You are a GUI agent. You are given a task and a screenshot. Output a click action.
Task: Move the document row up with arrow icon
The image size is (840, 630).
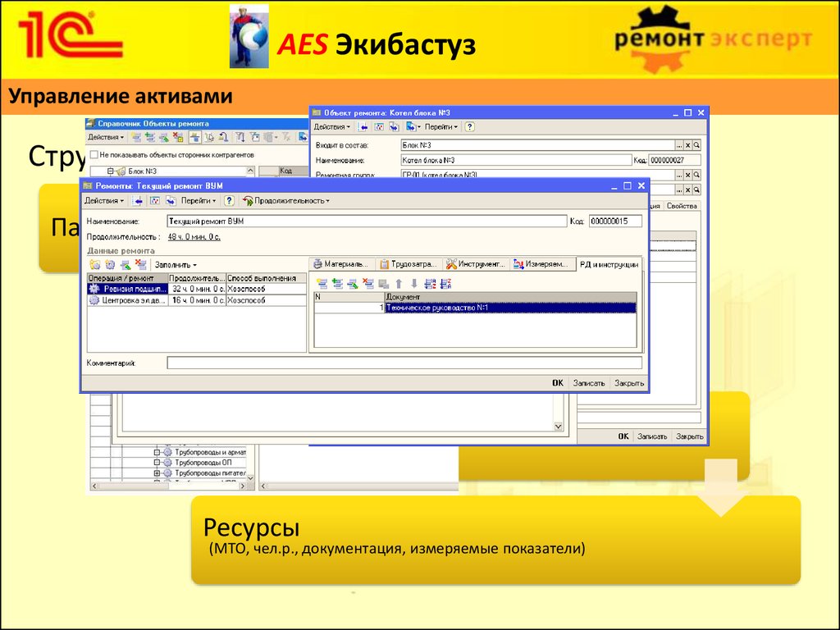coord(399,284)
